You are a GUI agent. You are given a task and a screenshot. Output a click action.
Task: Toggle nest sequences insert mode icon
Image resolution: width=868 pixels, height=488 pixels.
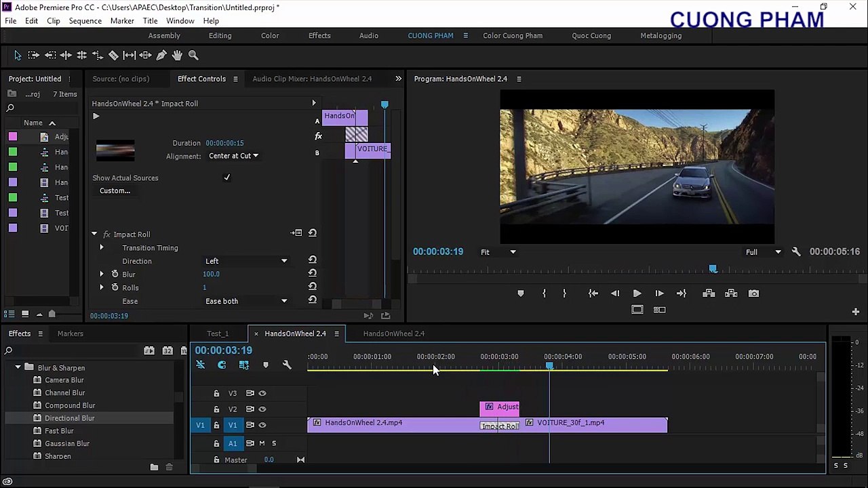coord(201,365)
